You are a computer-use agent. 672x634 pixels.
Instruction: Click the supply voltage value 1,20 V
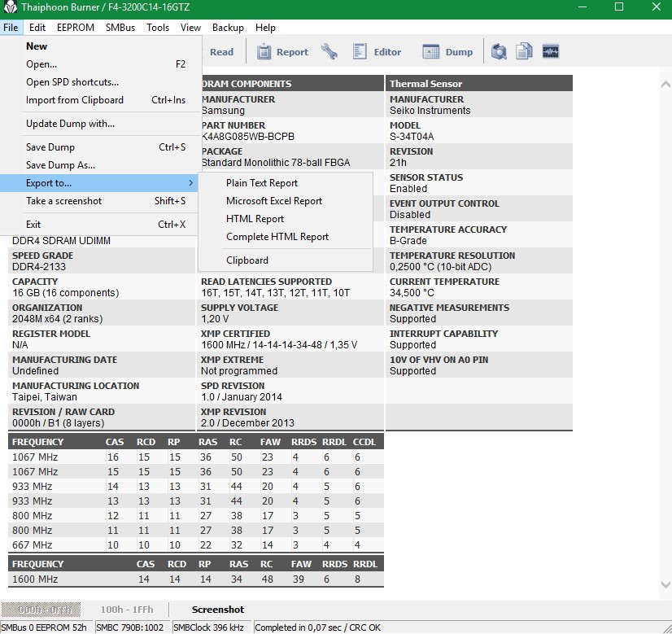coord(215,319)
